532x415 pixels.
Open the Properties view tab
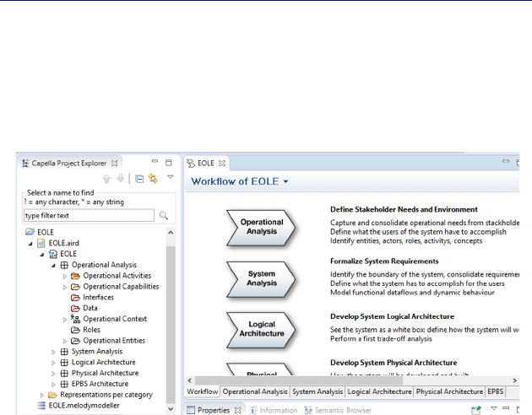tap(214, 410)
